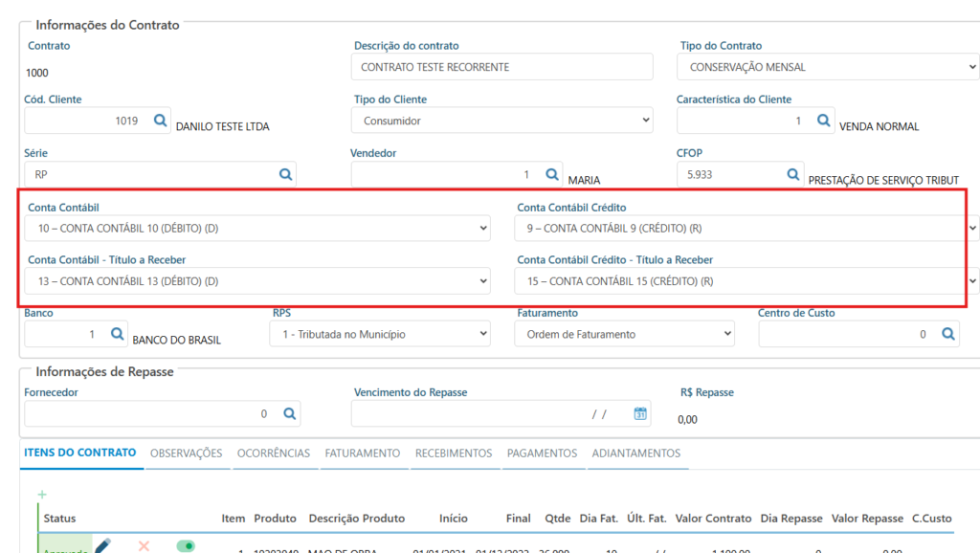Open the Tipo do Contrato dropdown

[x=827, y=67]
